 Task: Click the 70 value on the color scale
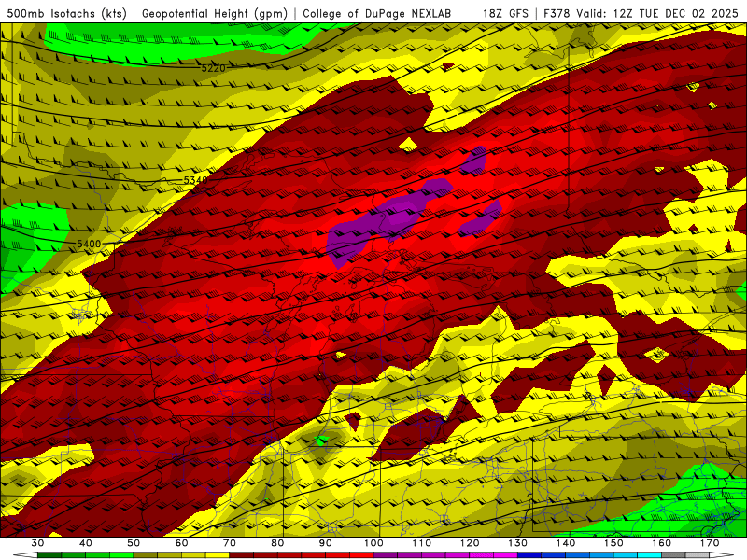coord(230,543)
